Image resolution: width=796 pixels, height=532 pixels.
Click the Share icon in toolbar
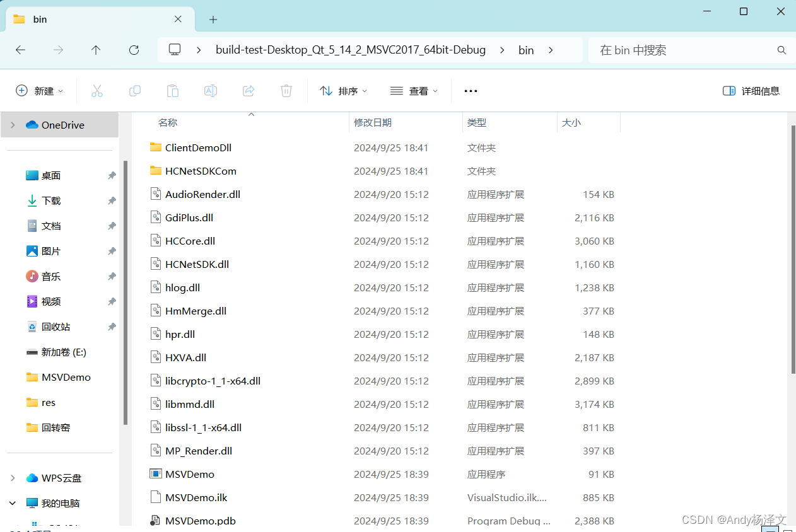pyautogui.click(x=248, y=91)
